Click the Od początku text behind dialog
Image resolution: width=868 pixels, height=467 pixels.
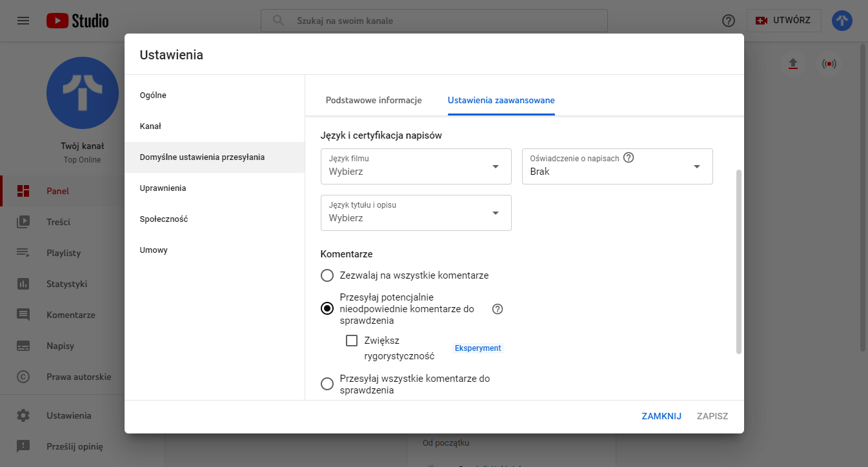[446, 442]
